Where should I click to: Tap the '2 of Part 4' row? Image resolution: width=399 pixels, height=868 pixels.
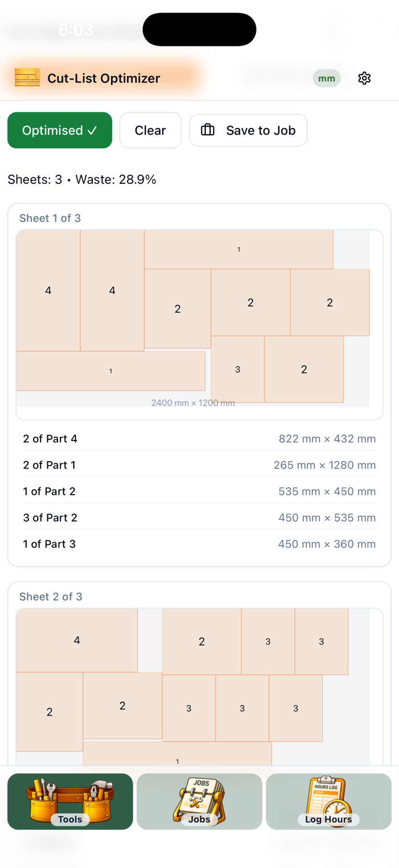199,439
